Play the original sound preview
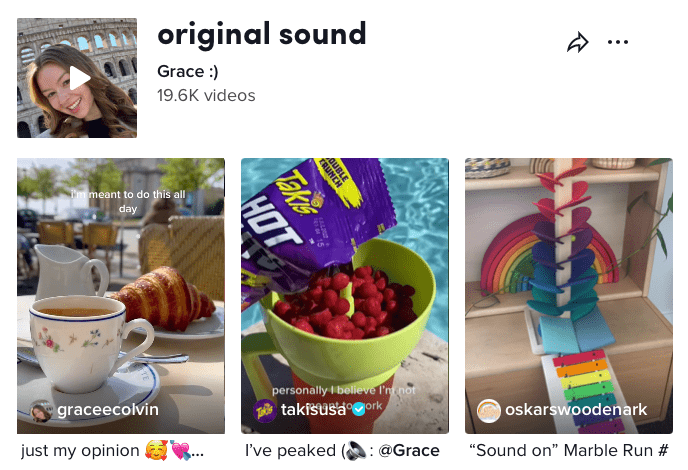The width and height of the screenshot is (688, 470). [77, 78]
